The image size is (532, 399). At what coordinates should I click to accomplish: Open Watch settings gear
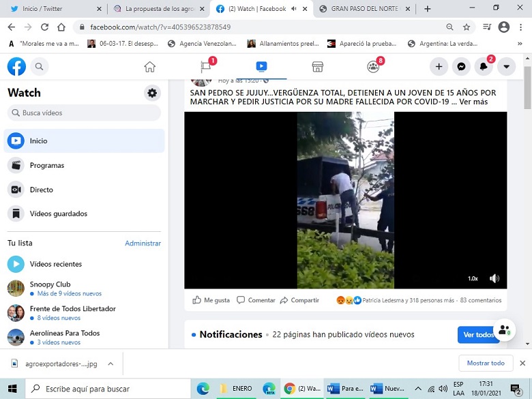click(x=152, y=93)
